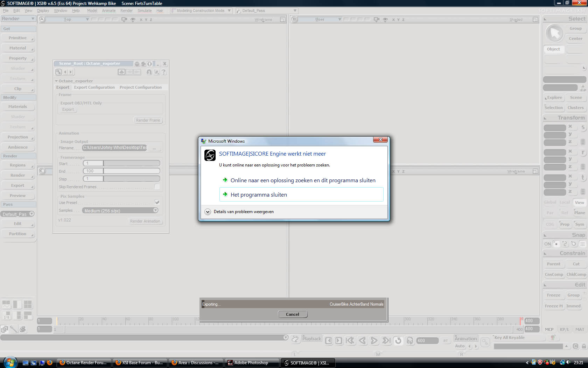Toggle the eye visibility icon in viewport A
The height and width of the screenshot is (368, 588).
tap(133, 19)
